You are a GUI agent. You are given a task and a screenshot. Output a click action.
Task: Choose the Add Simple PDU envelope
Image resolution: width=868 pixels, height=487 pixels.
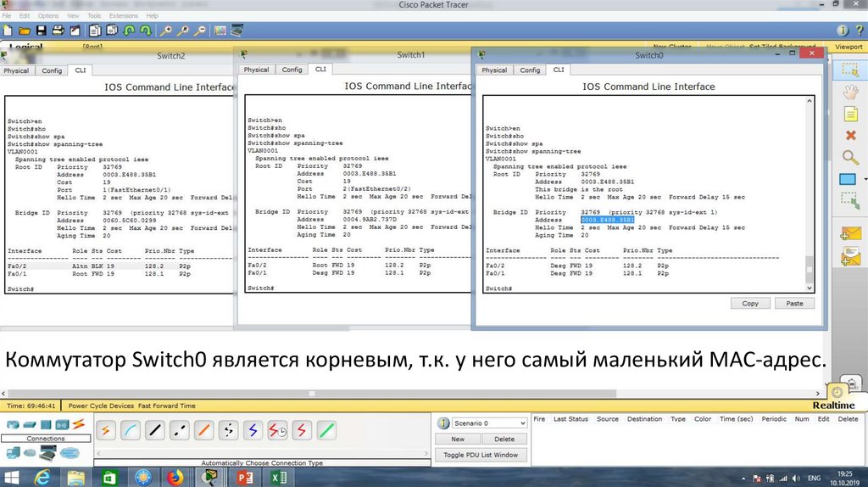(x=849, y=234)
